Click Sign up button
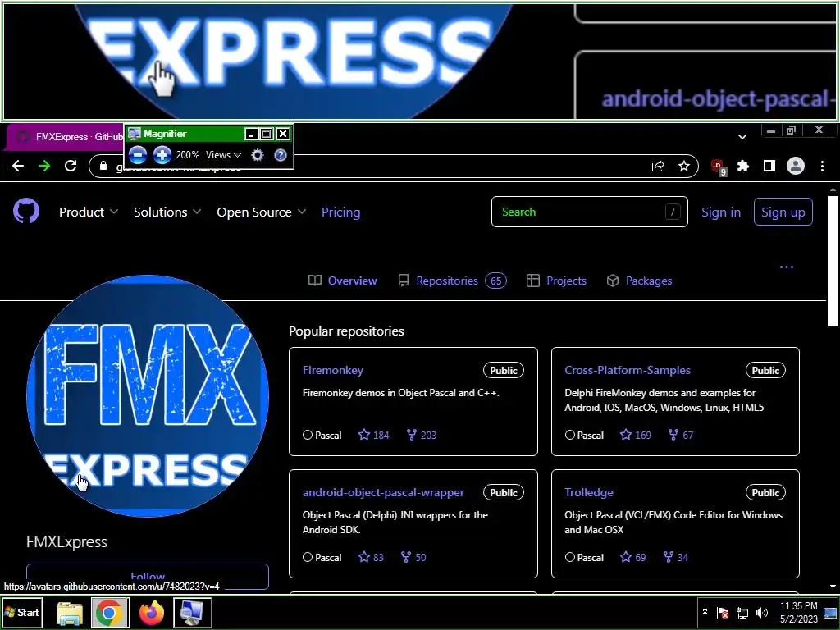Viewport: 840px width, 630px height. pos(783,212)
